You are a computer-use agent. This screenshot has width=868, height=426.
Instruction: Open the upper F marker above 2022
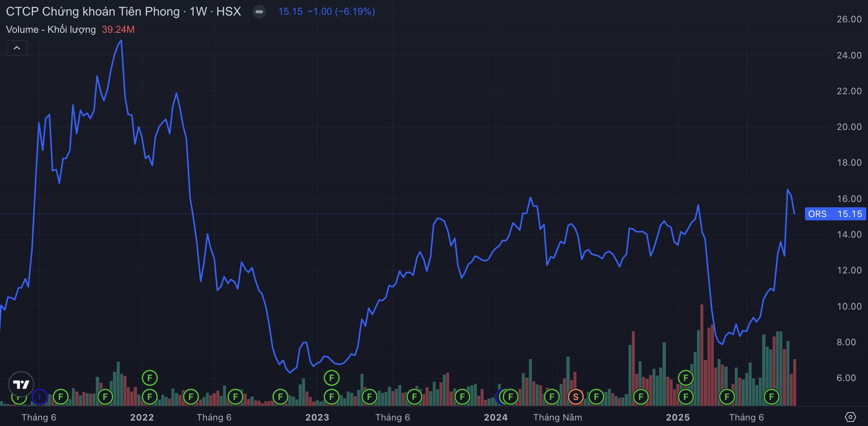[x=150, y=378]
